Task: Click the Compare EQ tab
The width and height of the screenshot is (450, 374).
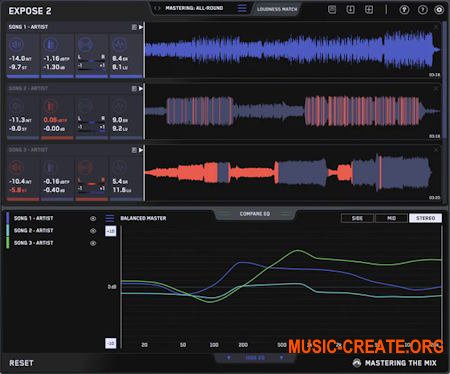Action: point(255,214)
